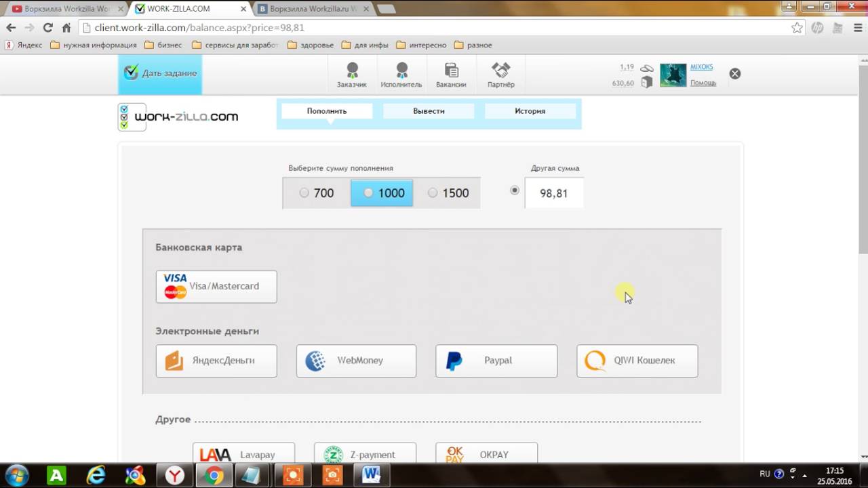Click the 630,60 balance value
868x488 pixels.
pos(623,83)
